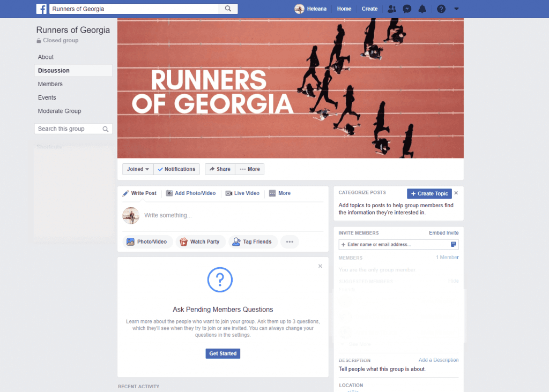Select Photo/Video in the post composer
Viewport: 549px width, 392px height.
(147, 242)
